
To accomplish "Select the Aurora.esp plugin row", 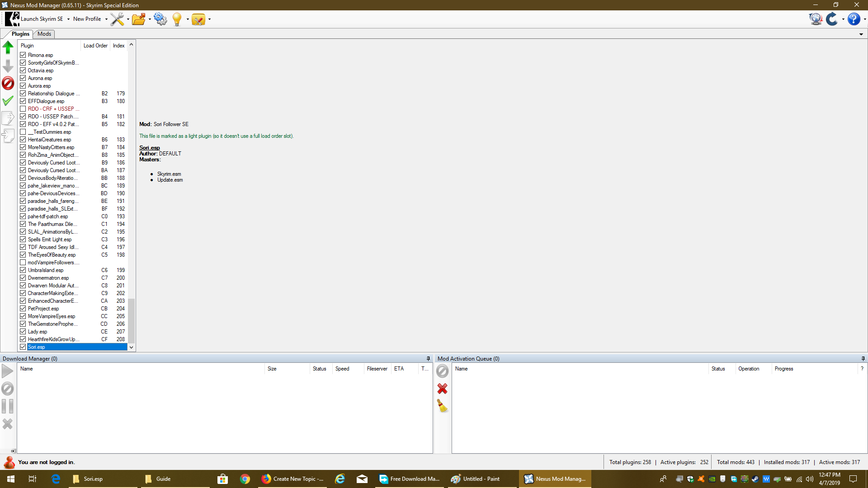I will coord(72,86).
